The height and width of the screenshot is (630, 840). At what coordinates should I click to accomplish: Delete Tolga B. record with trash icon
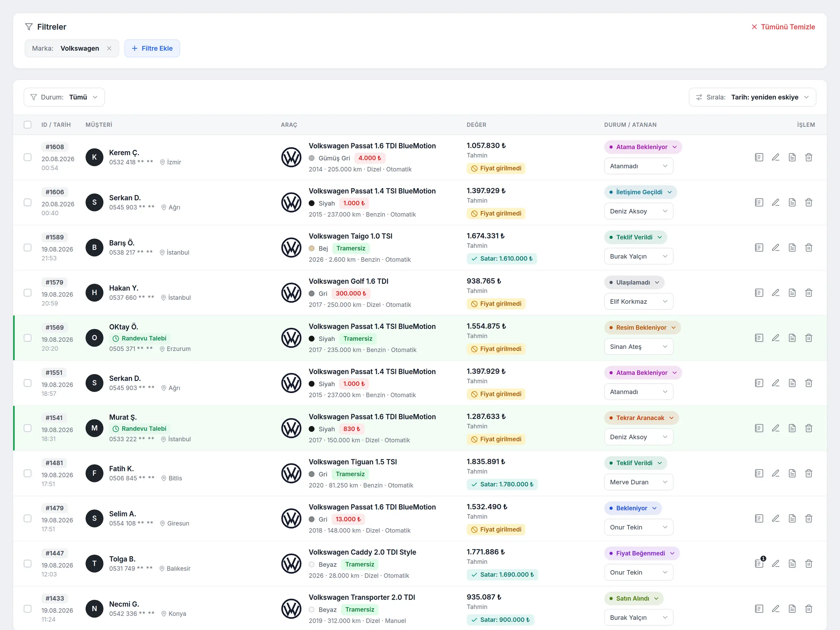tap(809, 564)
